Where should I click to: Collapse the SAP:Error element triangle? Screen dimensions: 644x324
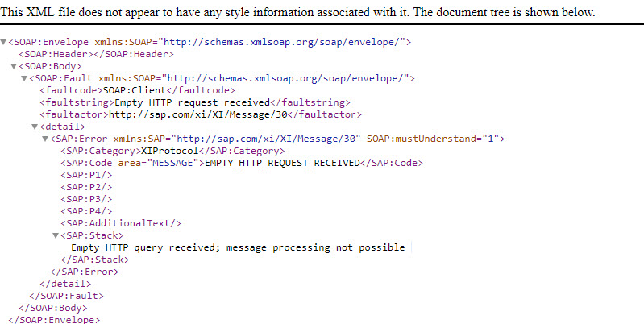coord(45,139)
